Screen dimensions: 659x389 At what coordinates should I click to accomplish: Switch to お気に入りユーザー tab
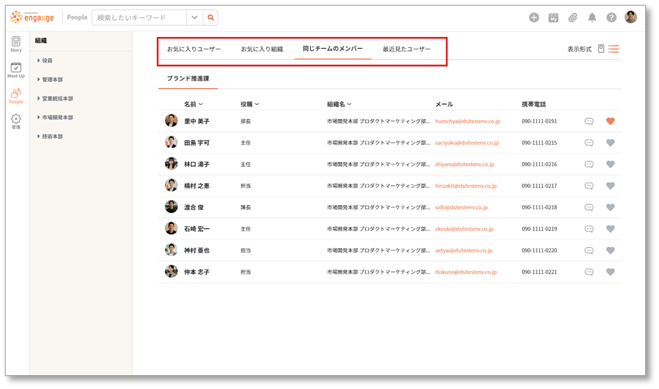[x=194, y=49]
